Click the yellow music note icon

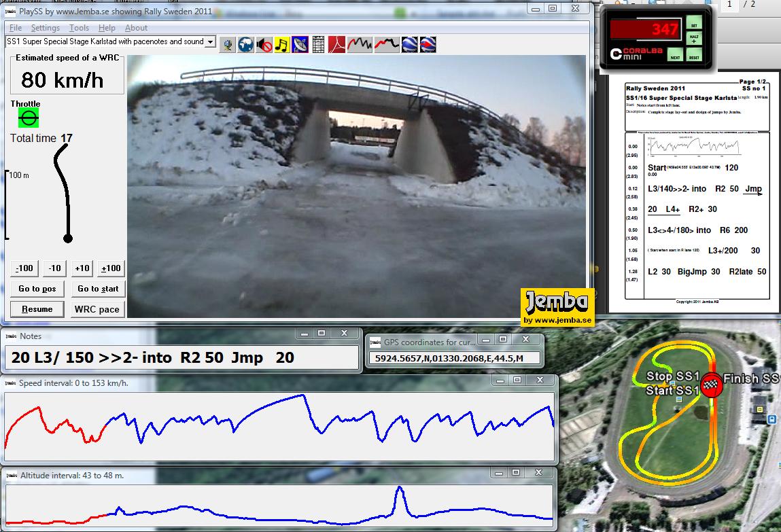(282, 45)
